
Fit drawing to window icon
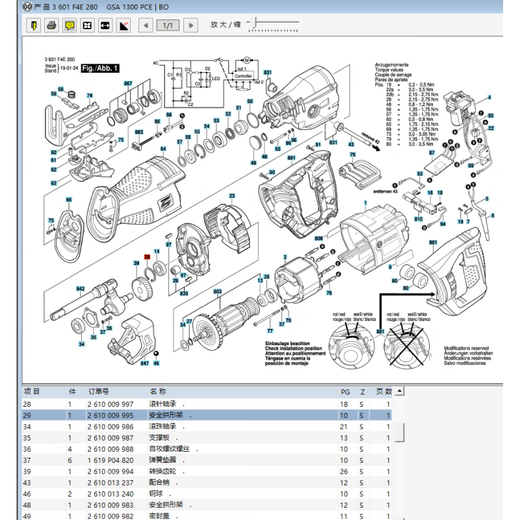click(87, 25)
